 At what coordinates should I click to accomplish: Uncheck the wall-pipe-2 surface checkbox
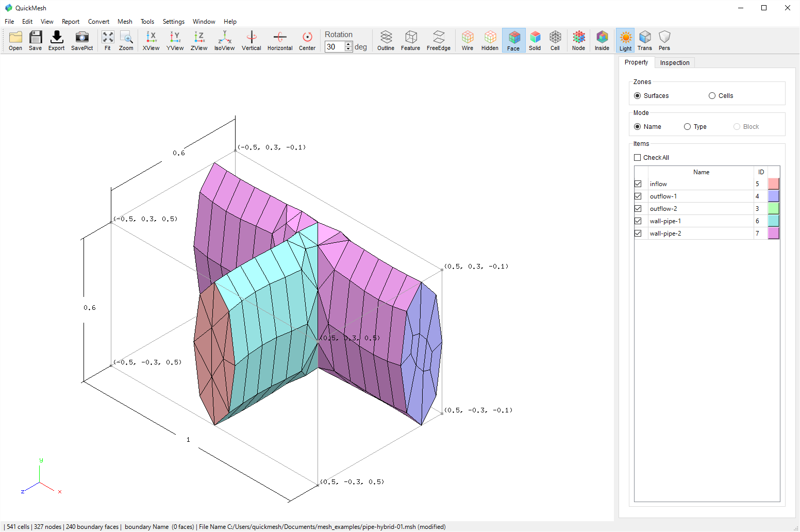(x=638, y=234)
